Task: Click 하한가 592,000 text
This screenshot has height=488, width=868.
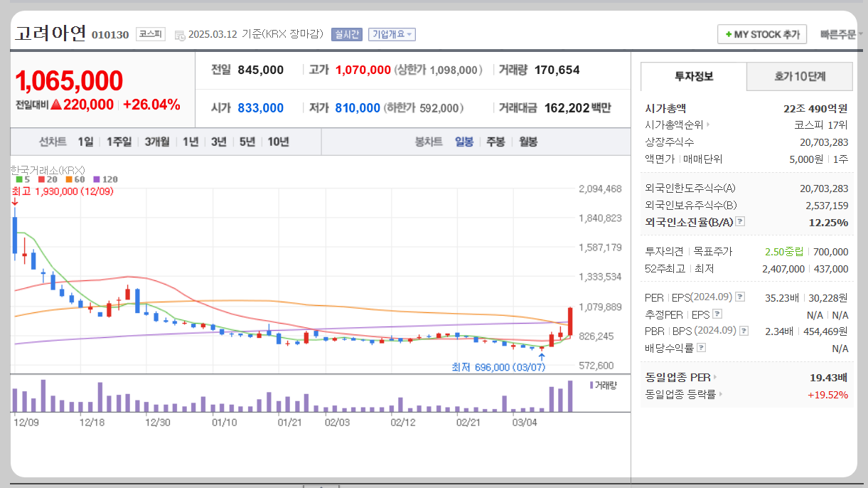Action: coord(424,108)
